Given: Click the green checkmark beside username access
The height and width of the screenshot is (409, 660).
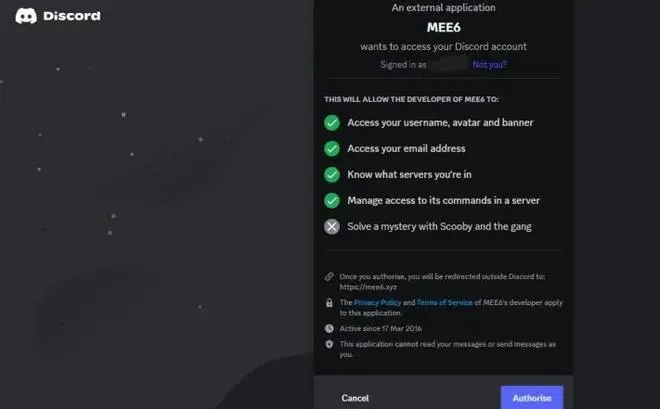Looking at the screenshot, I should (x=332, y=122).
